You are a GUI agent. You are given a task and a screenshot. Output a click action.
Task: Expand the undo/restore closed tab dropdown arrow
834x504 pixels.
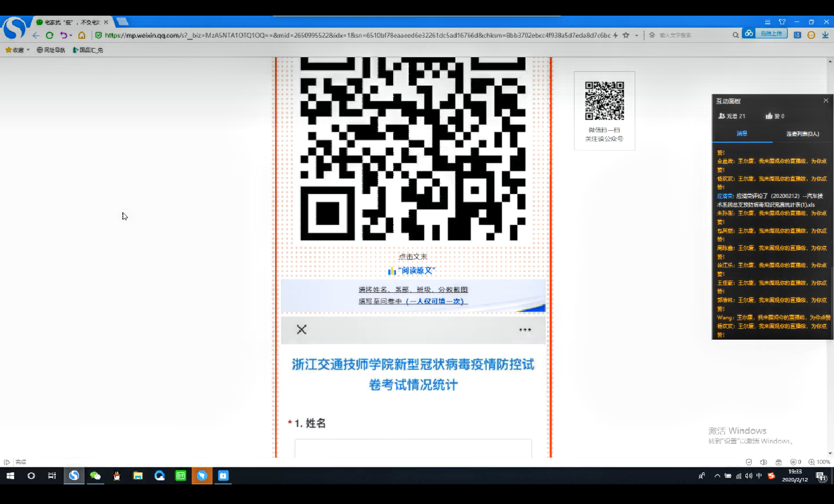[71, 35]
